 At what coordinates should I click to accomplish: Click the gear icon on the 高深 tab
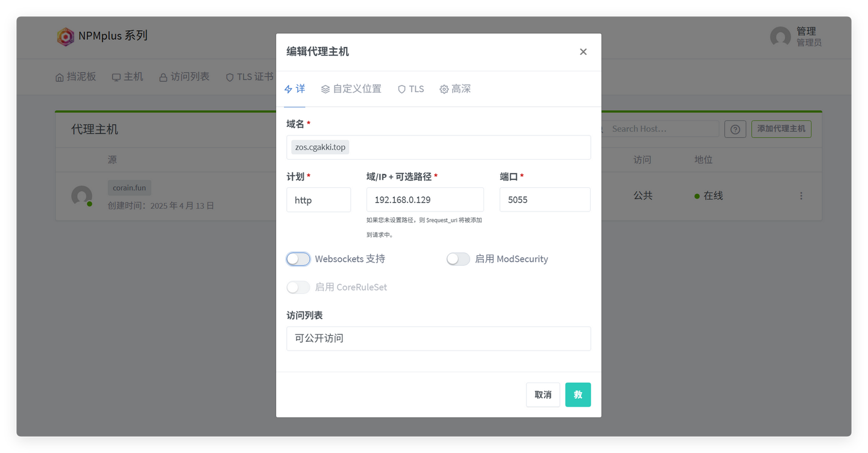(443, 89)
